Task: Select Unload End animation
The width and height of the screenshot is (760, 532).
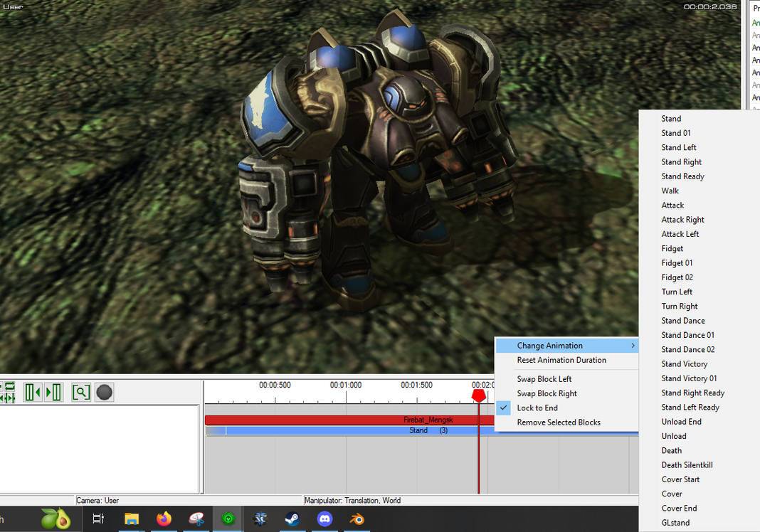Action: (681, 422)
